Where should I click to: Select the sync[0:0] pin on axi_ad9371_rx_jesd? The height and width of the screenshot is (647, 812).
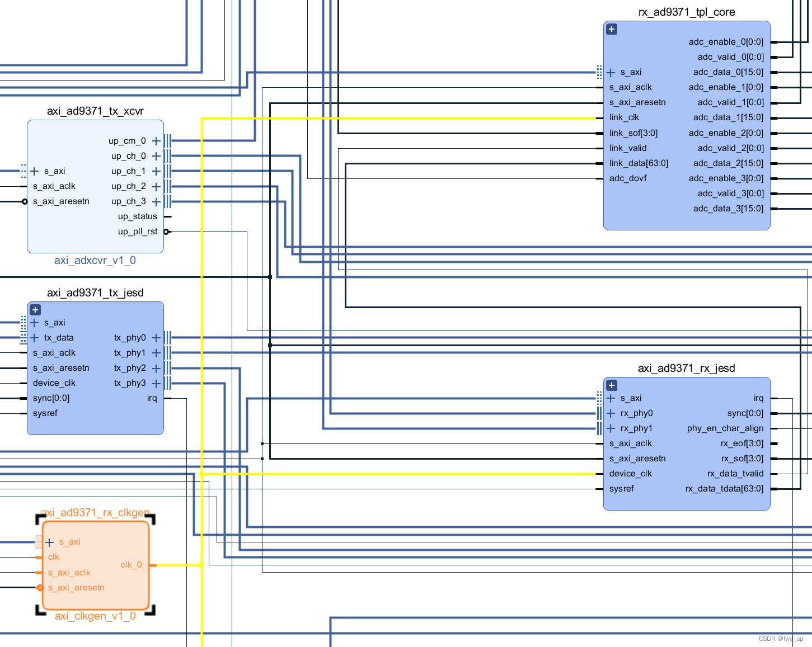(x=745, y=413)
